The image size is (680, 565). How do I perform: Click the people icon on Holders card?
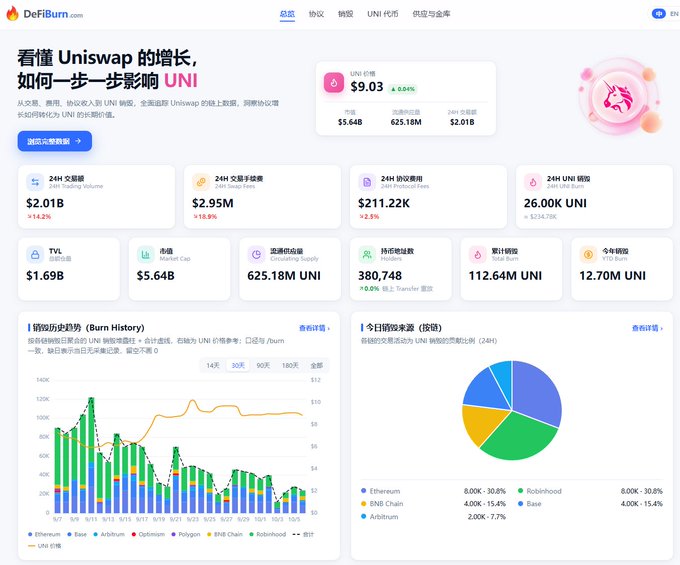[x=367, y=255]
